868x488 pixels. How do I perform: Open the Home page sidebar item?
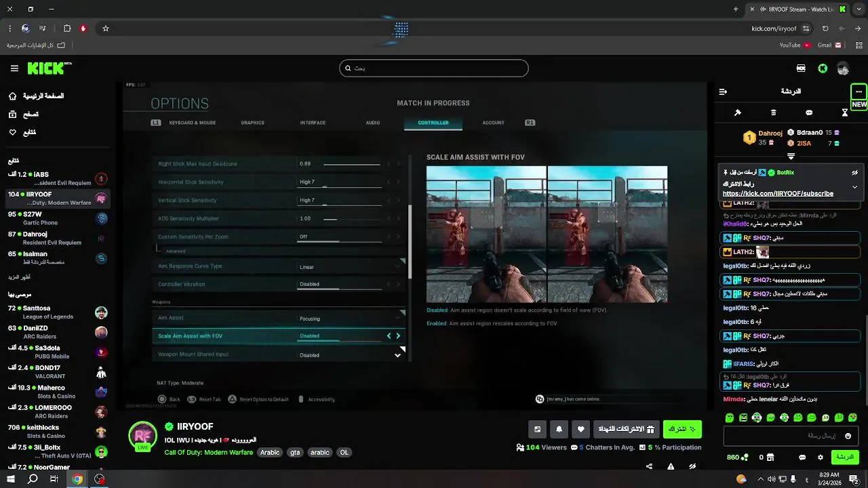tap(37, 96)
